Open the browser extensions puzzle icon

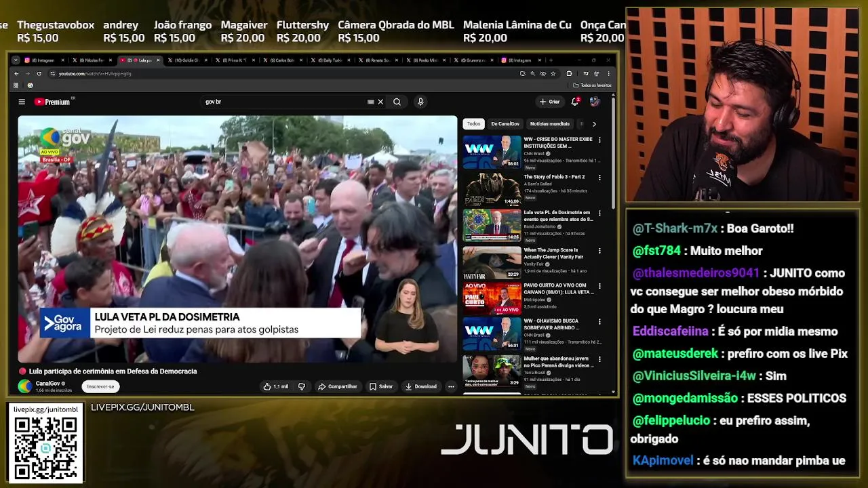(x=569, y=73)
